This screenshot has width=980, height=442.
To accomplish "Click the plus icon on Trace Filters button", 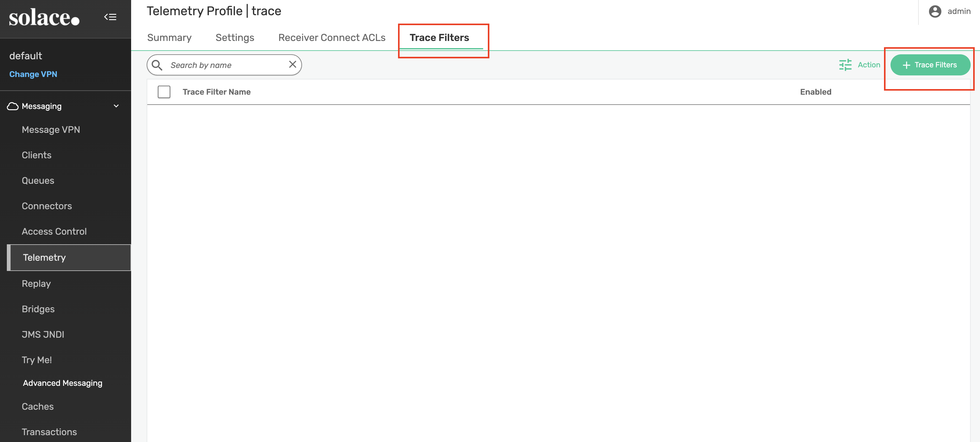I will pos(906,65).
